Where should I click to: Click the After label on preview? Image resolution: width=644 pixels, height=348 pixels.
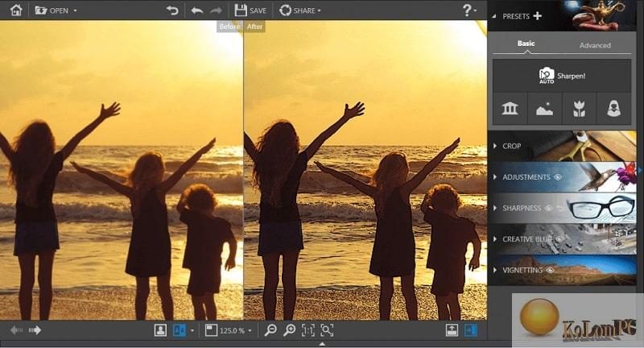[254, 27]
